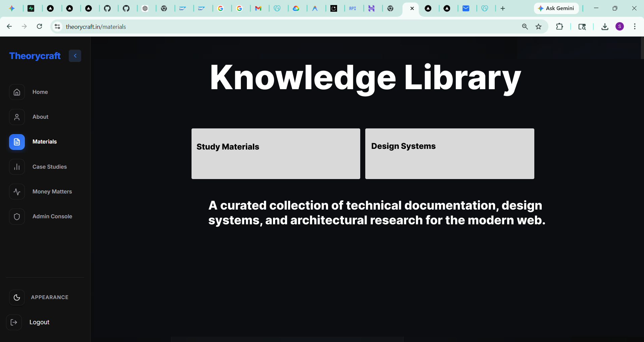This screenshot has width=644, height=342.
Task: Bookmark this page with star icon
Action: (538, 27)
